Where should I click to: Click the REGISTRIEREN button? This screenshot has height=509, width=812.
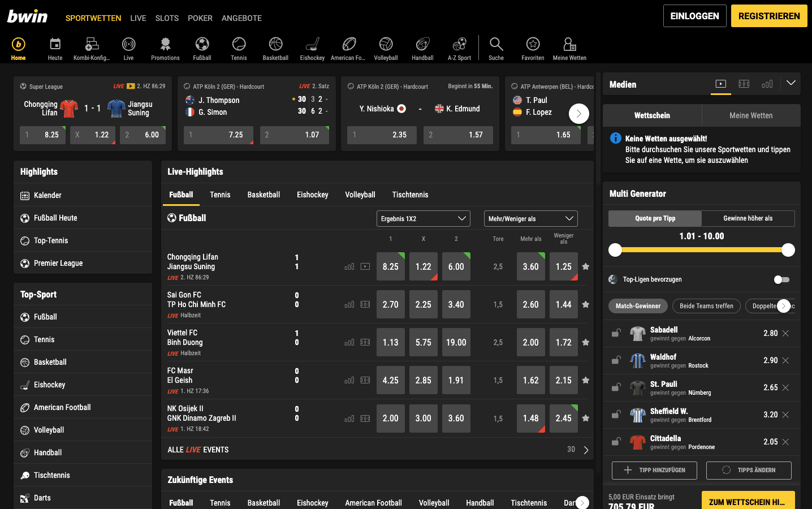tap(768, 16)
